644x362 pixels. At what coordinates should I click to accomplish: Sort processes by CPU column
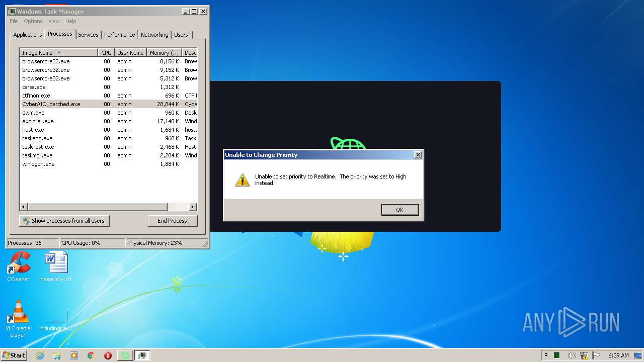(x=106, y=53)
